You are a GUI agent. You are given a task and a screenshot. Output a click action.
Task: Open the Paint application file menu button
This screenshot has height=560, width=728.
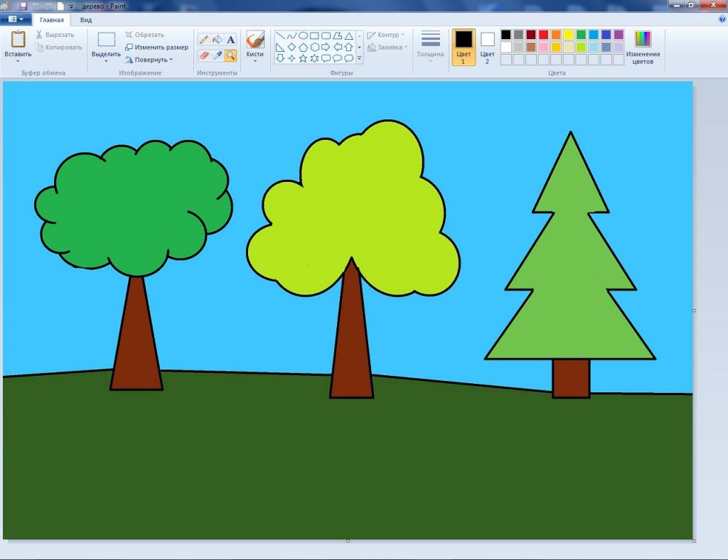[x=16, y=19]
